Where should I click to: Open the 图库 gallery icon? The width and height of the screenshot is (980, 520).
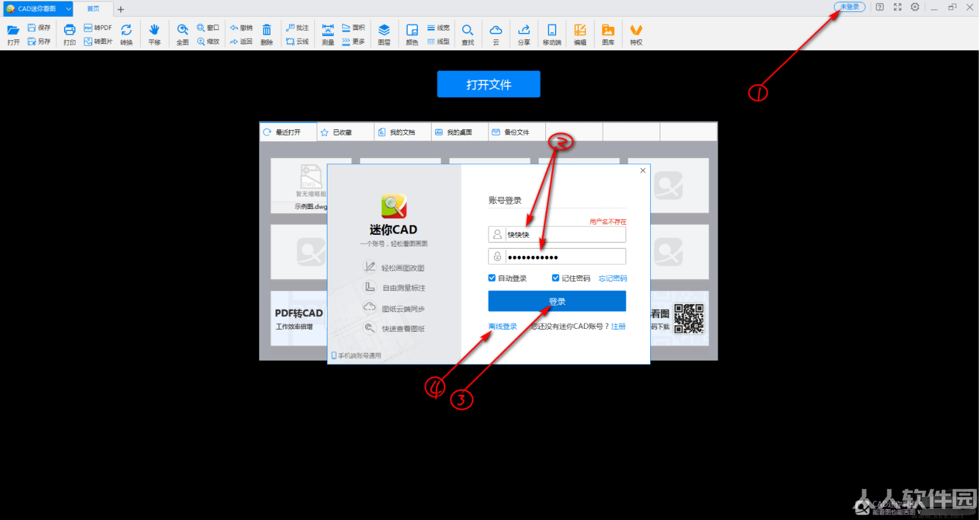(608, 30)
